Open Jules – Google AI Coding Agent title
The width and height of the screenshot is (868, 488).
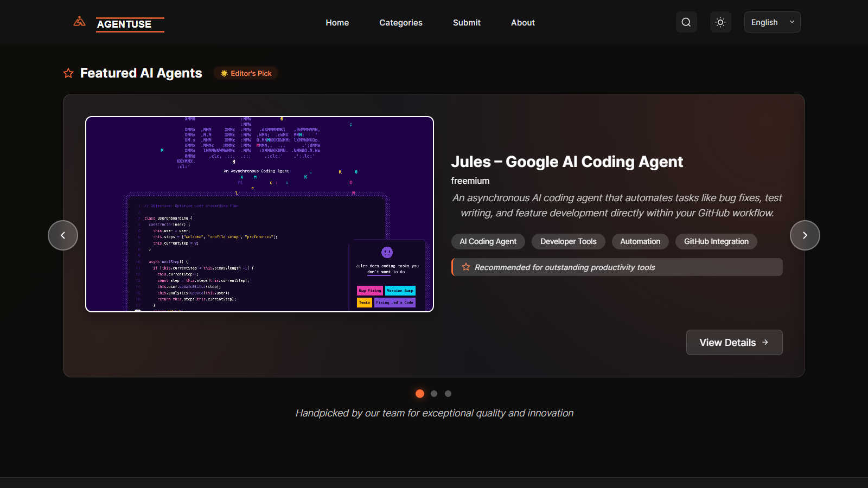tap(567, 162)
